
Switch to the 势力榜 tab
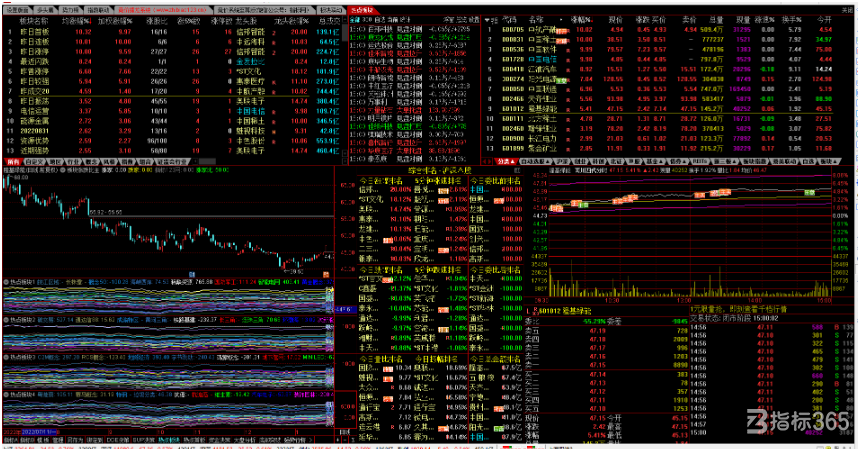point(70,10)
